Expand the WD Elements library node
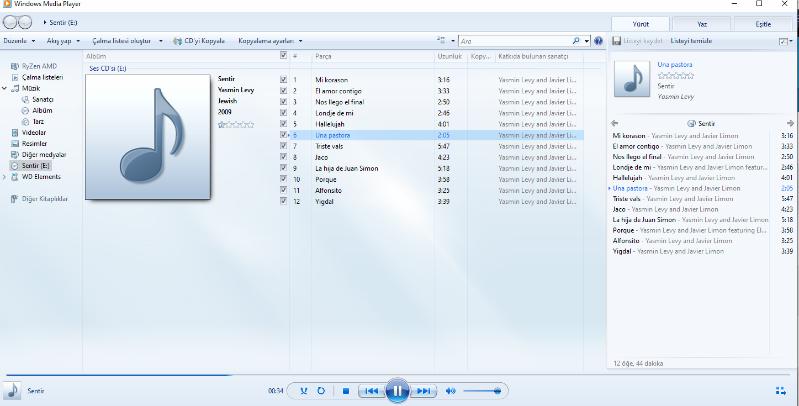Screen dimensions: 799x406 pos(6,176)
